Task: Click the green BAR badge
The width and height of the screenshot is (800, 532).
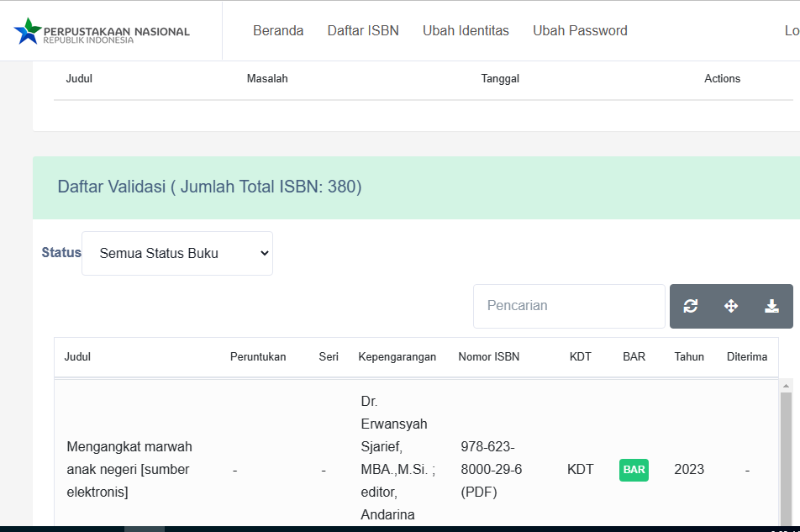Action: tap(634, 470)
